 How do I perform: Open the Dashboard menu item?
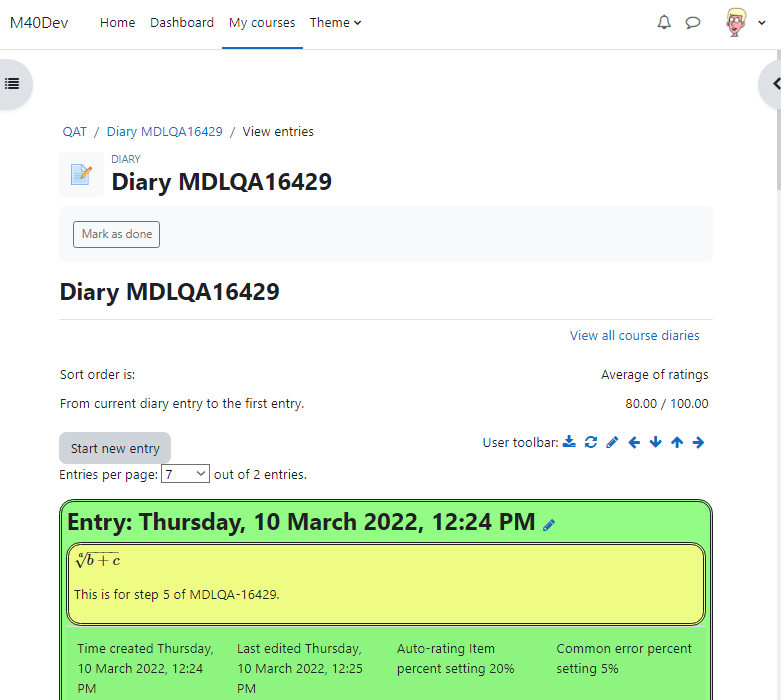(x=182, y=22)
